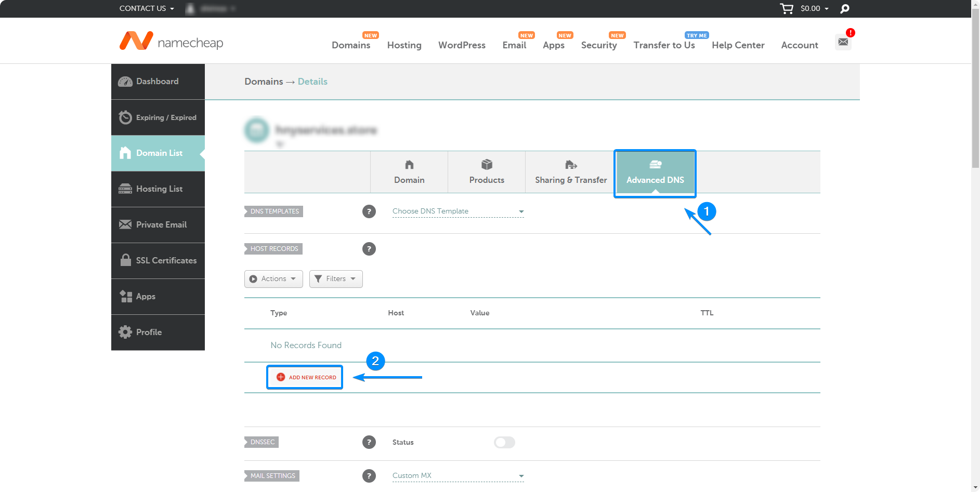
Task: Click the Add New Record button
Action: [305, 377]
